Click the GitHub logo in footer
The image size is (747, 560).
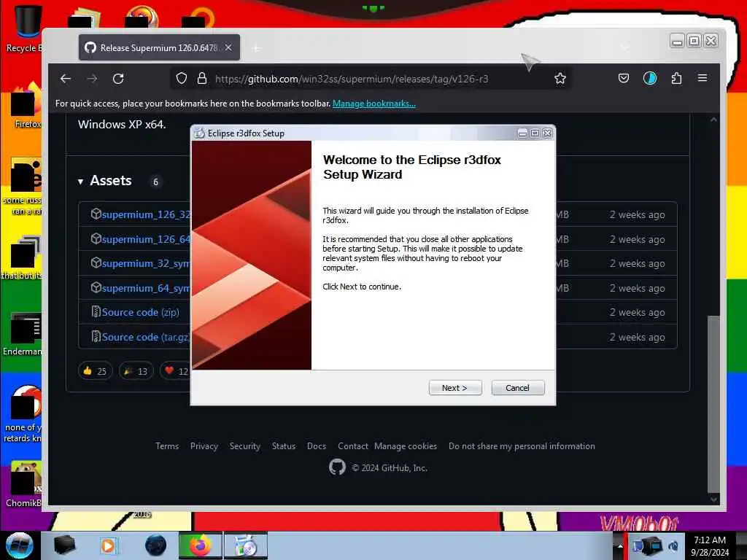click(x=337, y=467)
